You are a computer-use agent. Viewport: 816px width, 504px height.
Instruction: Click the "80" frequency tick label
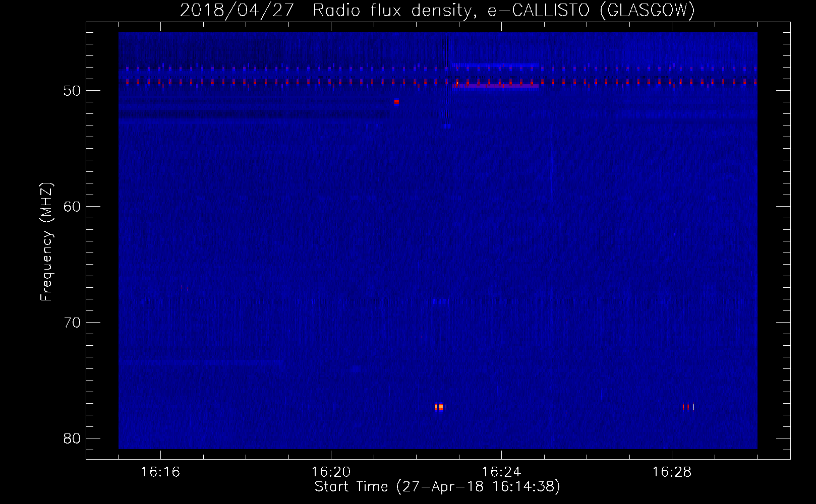pyautogui.click(x=72, y=438)
